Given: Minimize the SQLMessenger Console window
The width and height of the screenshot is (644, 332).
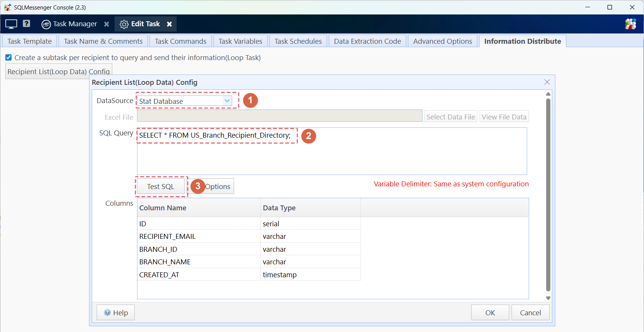Looking at the screenshot, I should pyautogui.click(x=588, y=7).
